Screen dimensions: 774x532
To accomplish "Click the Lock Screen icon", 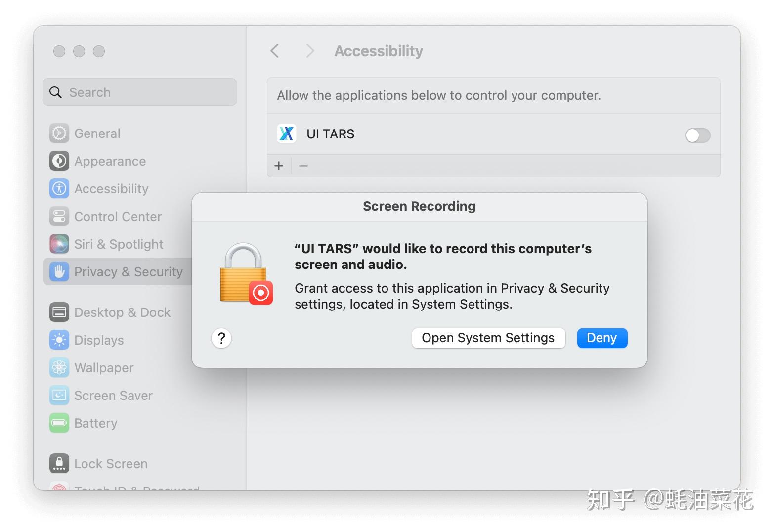I will (x=59, y=464).
